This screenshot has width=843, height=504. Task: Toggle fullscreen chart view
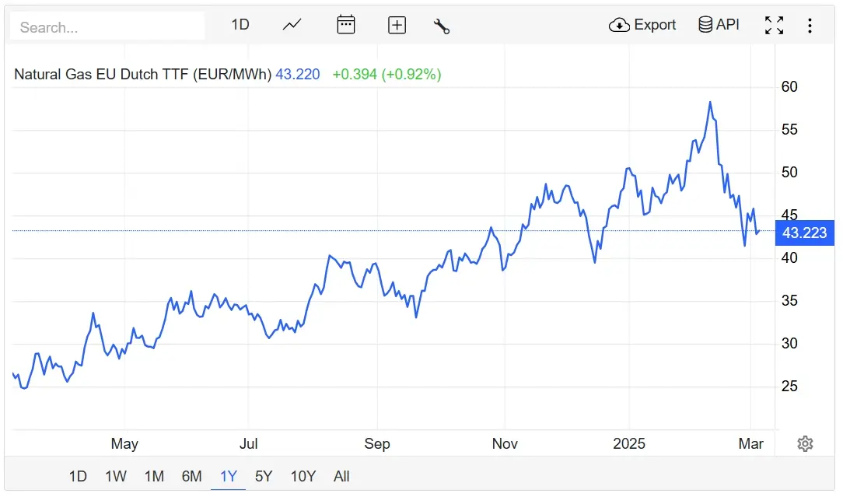[775, 26]
